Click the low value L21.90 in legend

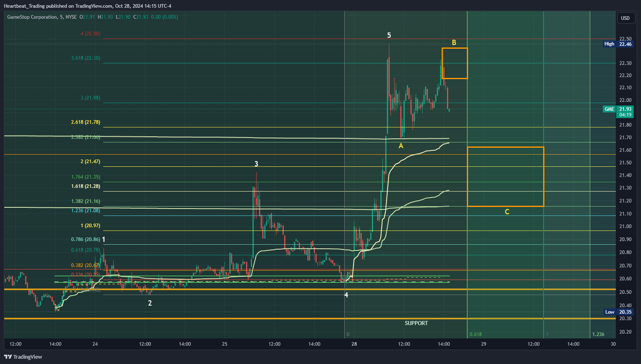[123, 17]
